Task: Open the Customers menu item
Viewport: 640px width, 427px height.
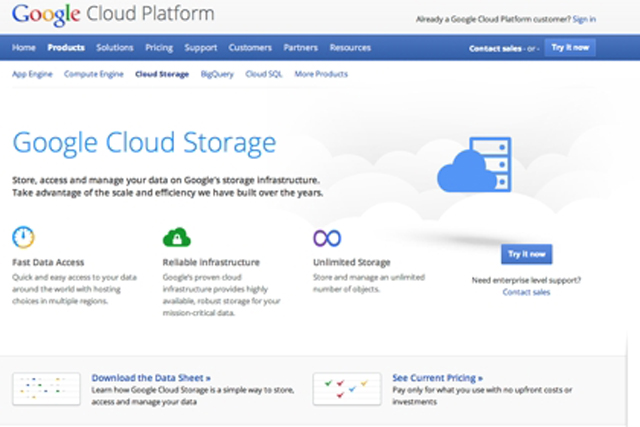Action: [250, 48]
